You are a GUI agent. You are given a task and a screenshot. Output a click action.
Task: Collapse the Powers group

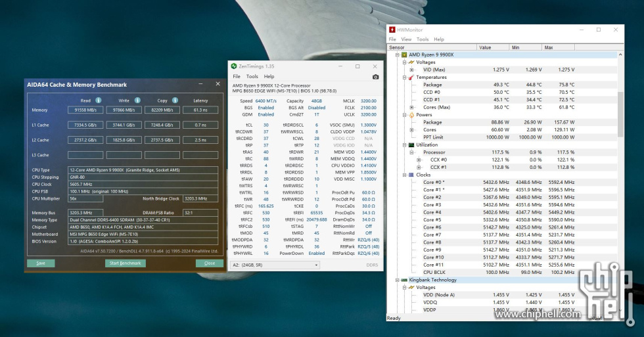point(404,115)
